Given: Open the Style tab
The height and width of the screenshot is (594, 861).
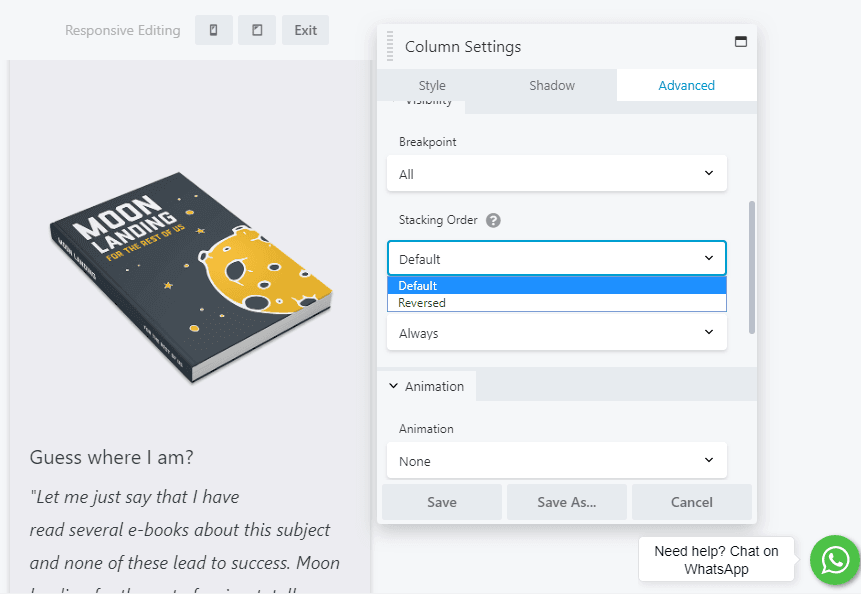Looking at the screenshot, I should click(432, 86).
